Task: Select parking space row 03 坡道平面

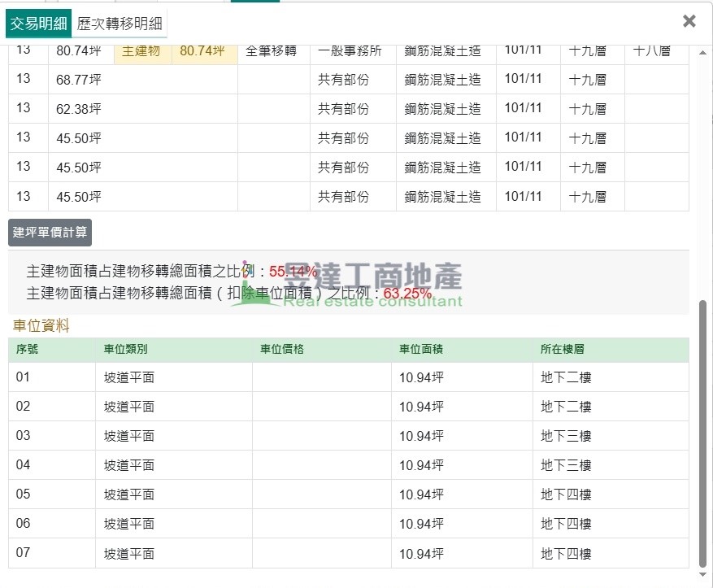Action: tap(129, 436)
